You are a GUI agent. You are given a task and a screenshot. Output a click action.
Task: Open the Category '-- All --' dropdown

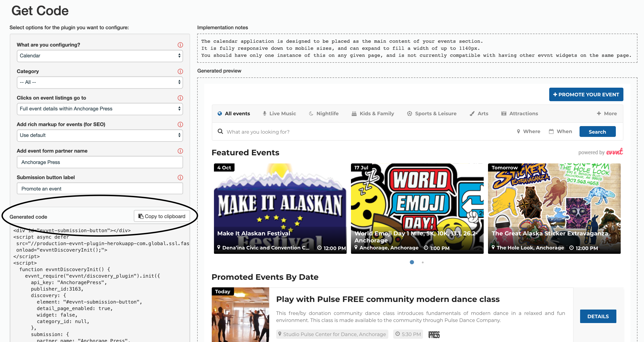(x=100, y=82)
